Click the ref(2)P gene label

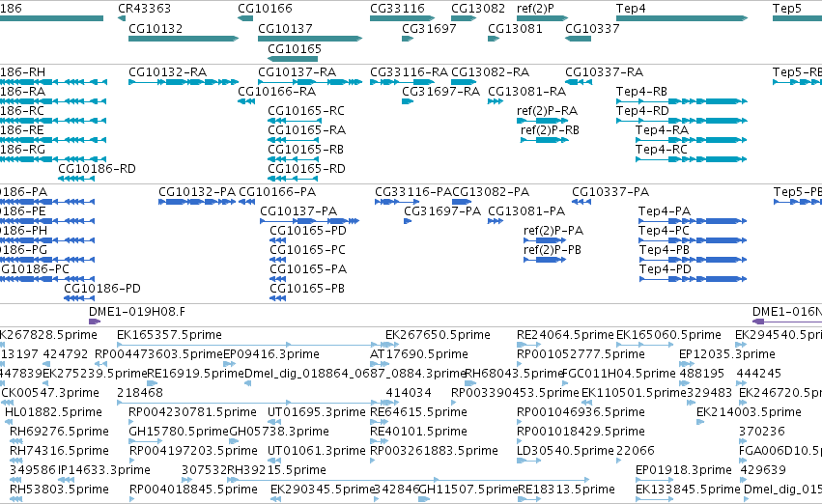click(x=535, y=9)
